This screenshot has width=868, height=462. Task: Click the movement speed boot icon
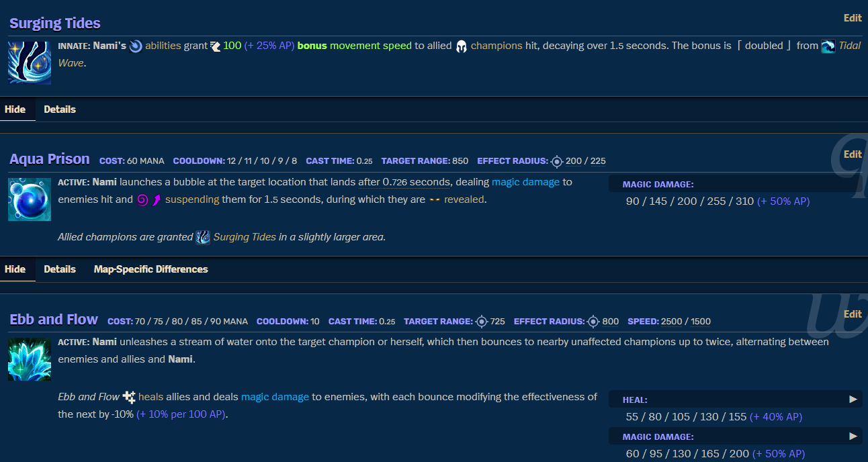(x=215, y=46)
